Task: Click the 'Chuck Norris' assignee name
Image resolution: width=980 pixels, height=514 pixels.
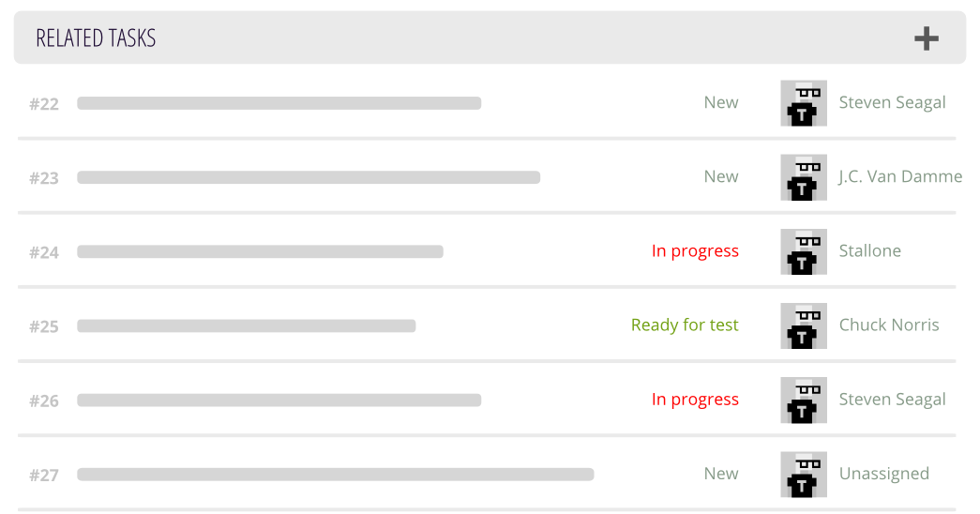Action: (x=888, y=325)
